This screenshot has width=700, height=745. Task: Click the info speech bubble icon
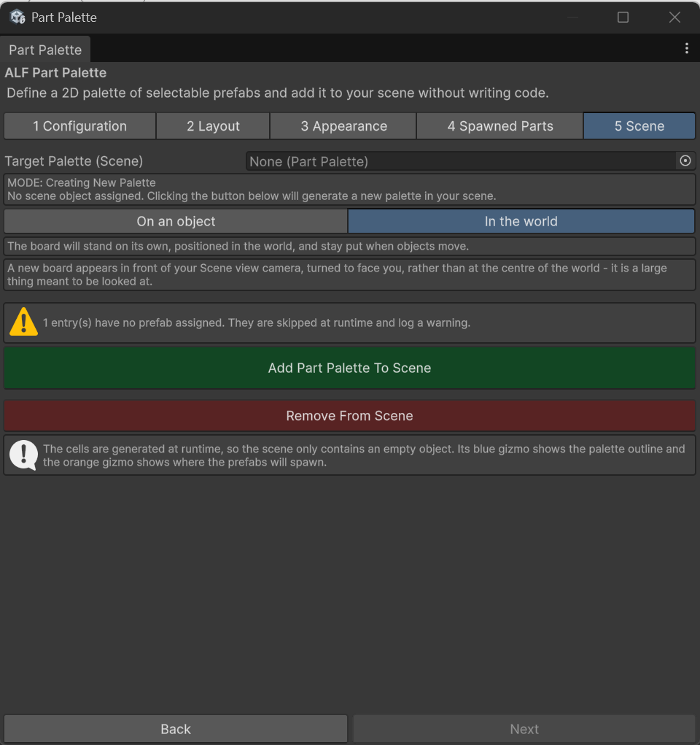23,455
